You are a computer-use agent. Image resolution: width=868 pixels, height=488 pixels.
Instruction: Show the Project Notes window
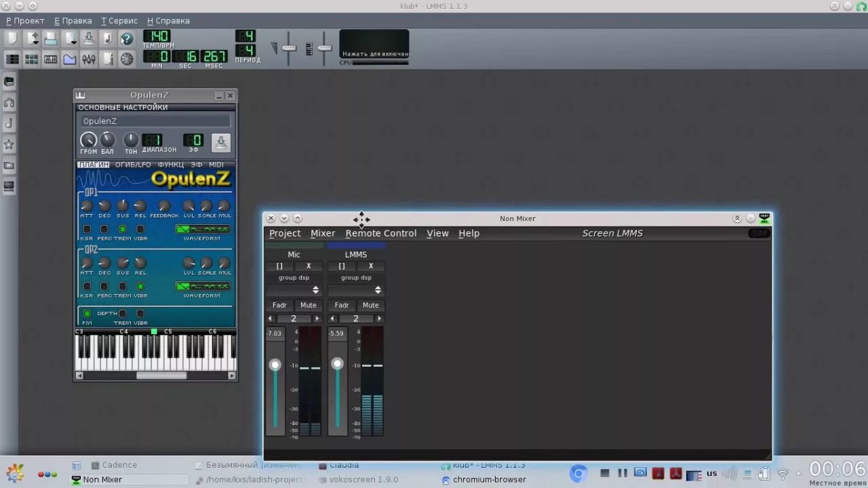click(108, 59)
